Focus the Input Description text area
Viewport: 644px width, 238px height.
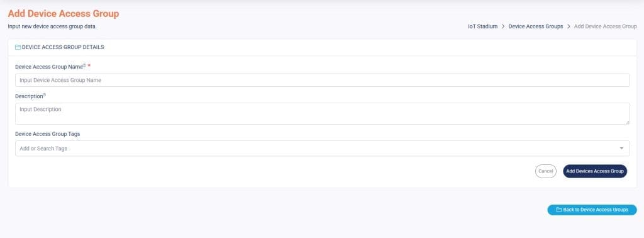pyautogui.click(x=323, y=113)
